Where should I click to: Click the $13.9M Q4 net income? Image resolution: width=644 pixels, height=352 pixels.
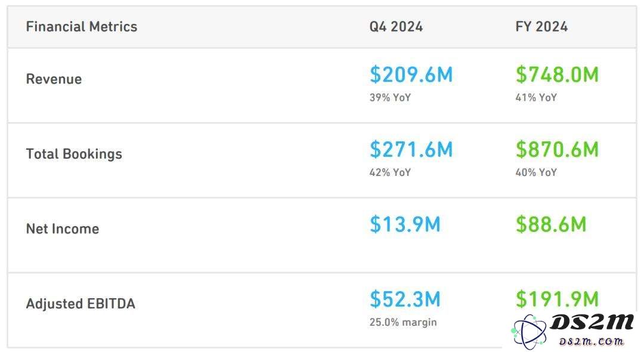404,224
